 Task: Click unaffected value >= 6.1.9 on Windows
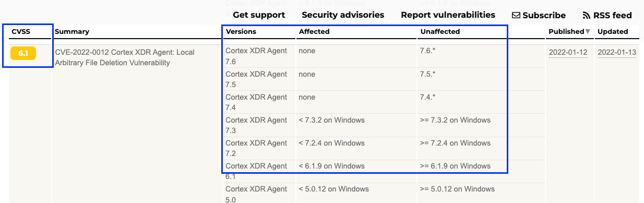pos(455,166)
